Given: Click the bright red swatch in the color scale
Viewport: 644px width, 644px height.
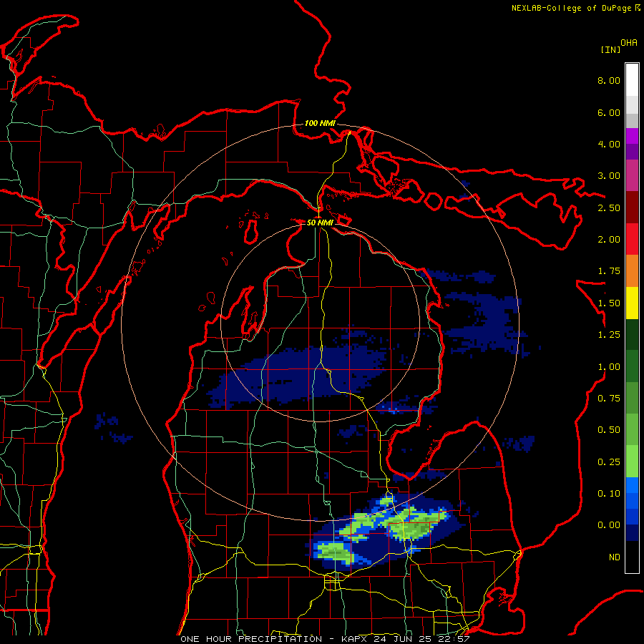Looking at the screenshot, I should pos(632,239).
